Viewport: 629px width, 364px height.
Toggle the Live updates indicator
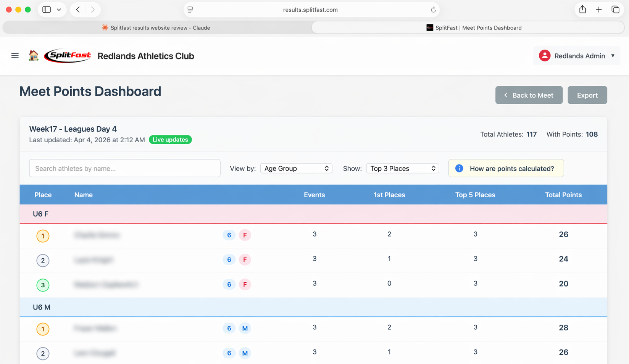pyautogui.click(x=170, y=140)
